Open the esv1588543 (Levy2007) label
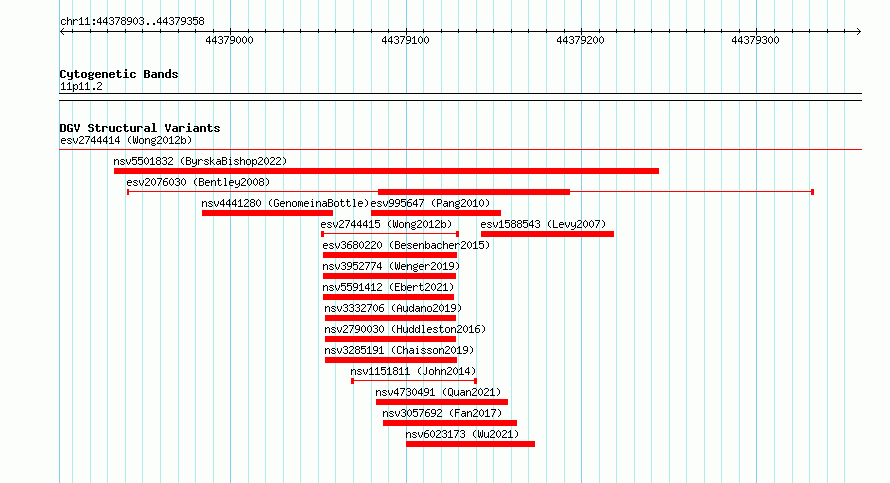Screen dimensions: 890x483 coord(543,224)
